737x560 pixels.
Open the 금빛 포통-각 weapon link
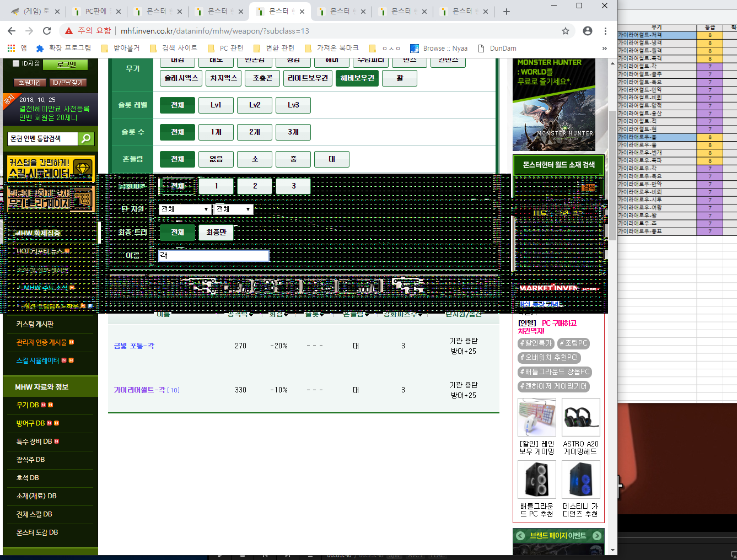[x=134, y=346]
